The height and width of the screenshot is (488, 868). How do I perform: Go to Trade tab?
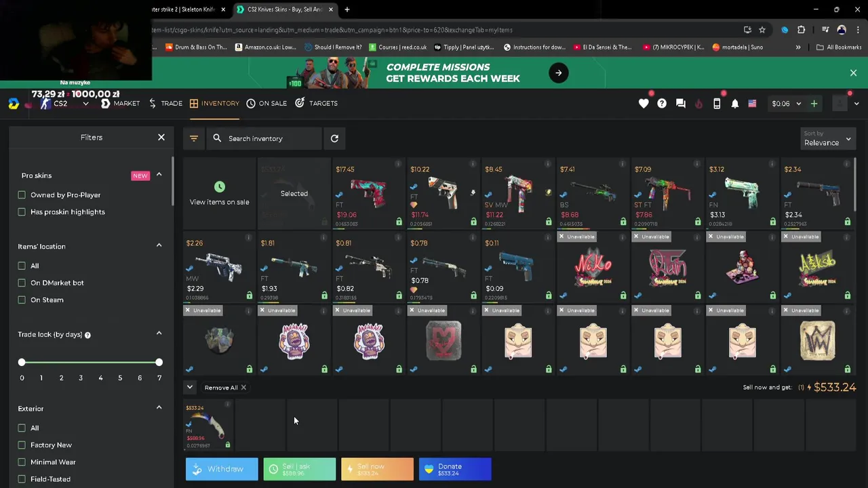[x=165, y=104]
